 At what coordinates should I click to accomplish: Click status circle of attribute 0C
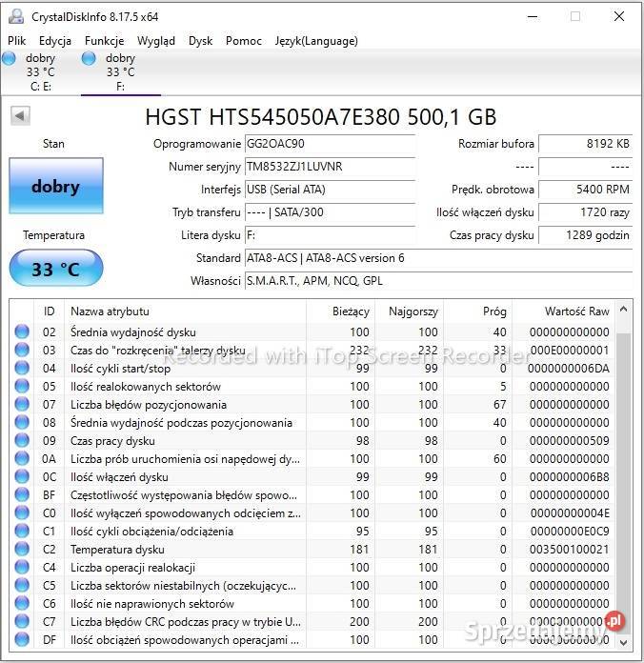click(22, 476)
